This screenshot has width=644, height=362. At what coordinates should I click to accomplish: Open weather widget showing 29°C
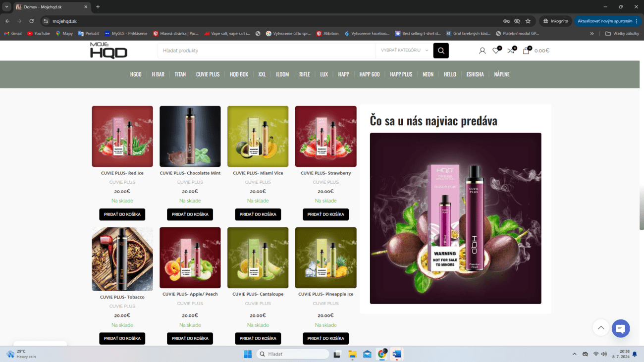[21, 354]
